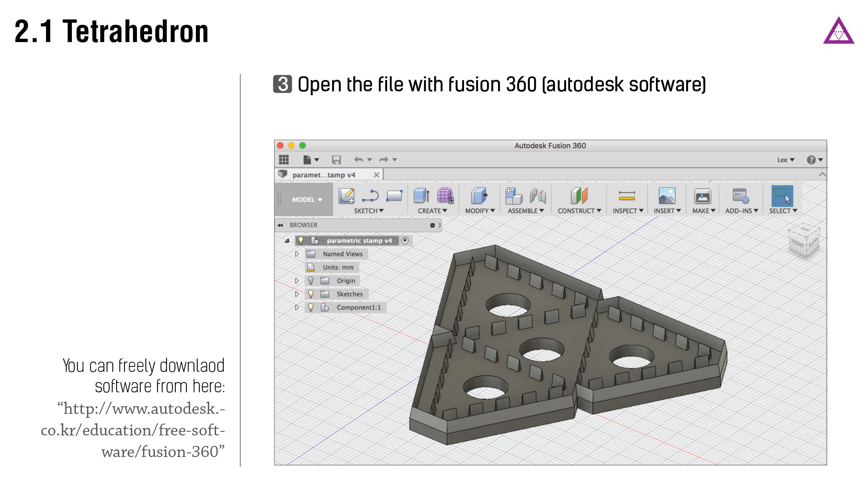Click the ViewCube in the viewport
Viewport: 868px width, 480px height.
pyautogui.click(x=804, y=240)
